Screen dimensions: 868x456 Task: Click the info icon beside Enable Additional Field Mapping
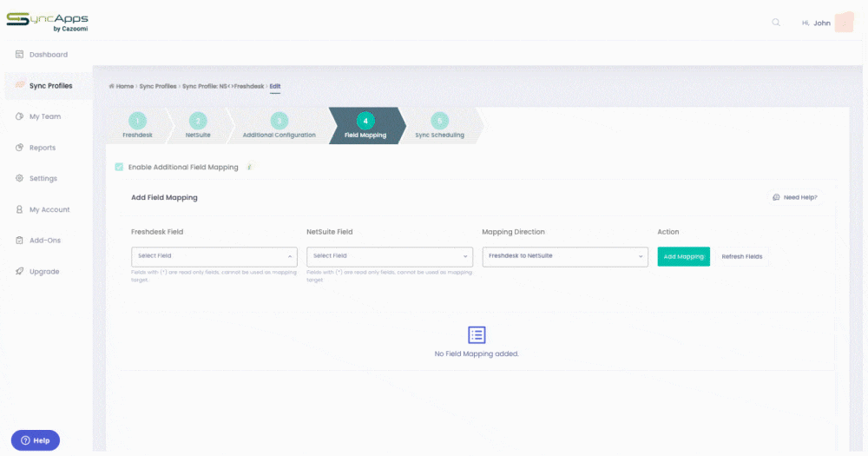click(x=250, y=167)
